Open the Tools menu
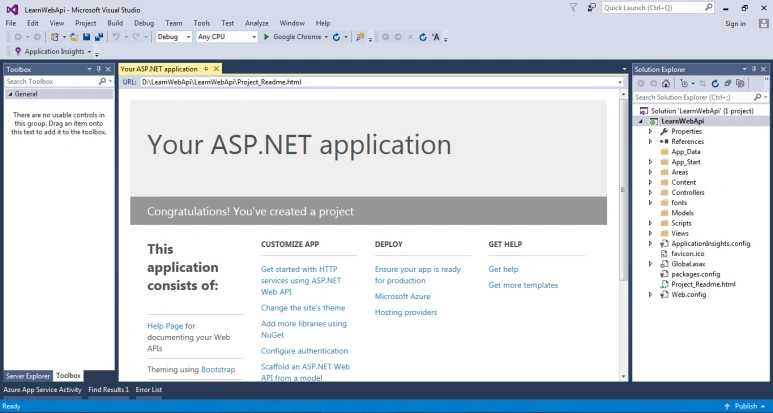 pos(202,23)
